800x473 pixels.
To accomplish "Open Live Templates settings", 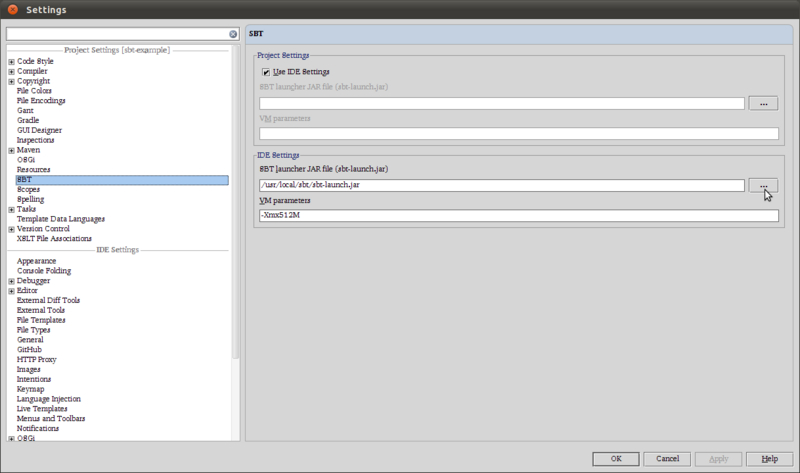I will 42,409.
